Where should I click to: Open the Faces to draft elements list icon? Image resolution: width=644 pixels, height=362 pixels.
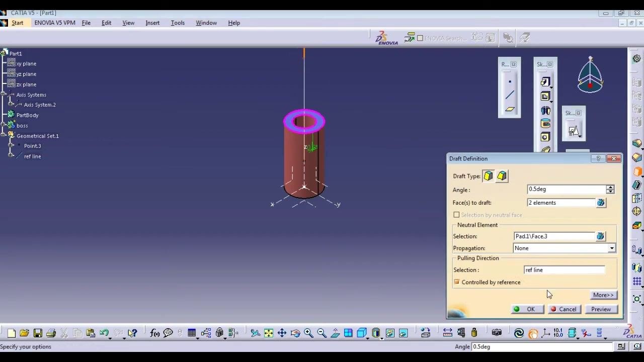point(601,203)
